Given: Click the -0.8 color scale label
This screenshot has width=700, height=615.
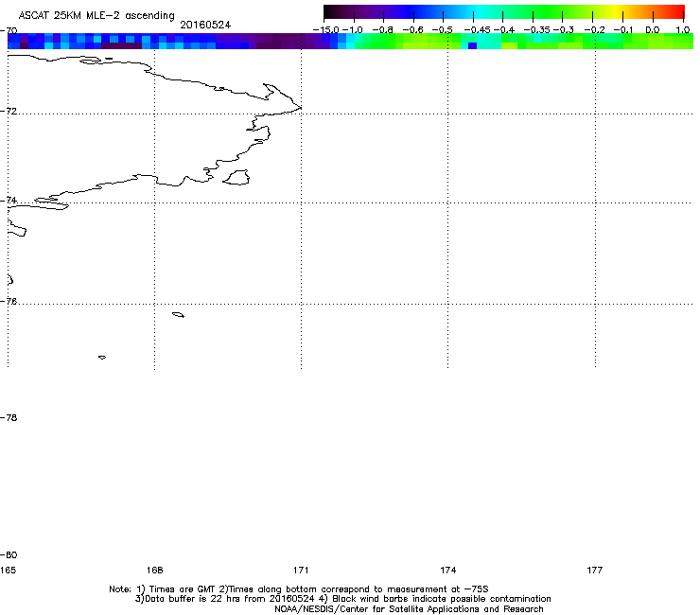Looking at the screenshot, I should pyautogui.click(x=382, y=30).
